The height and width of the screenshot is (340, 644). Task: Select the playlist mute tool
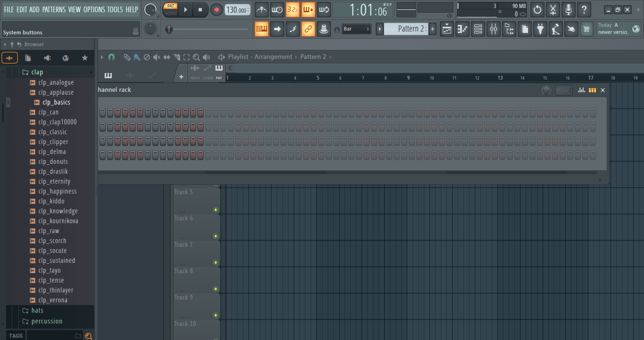click(157, 57)
